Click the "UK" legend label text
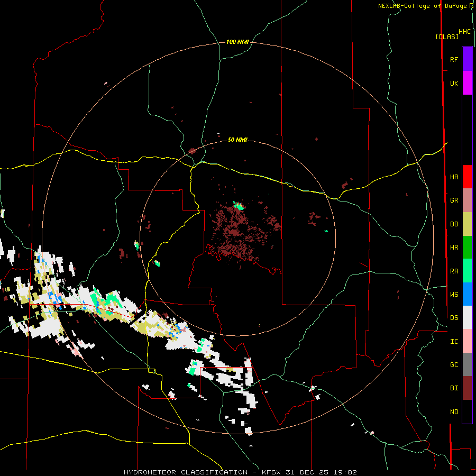The image size is (476, 476). (454, 83)
